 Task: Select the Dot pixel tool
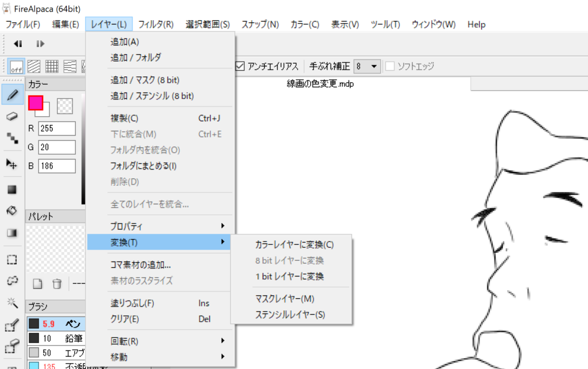pyautogui.click(x=11, y=138)
